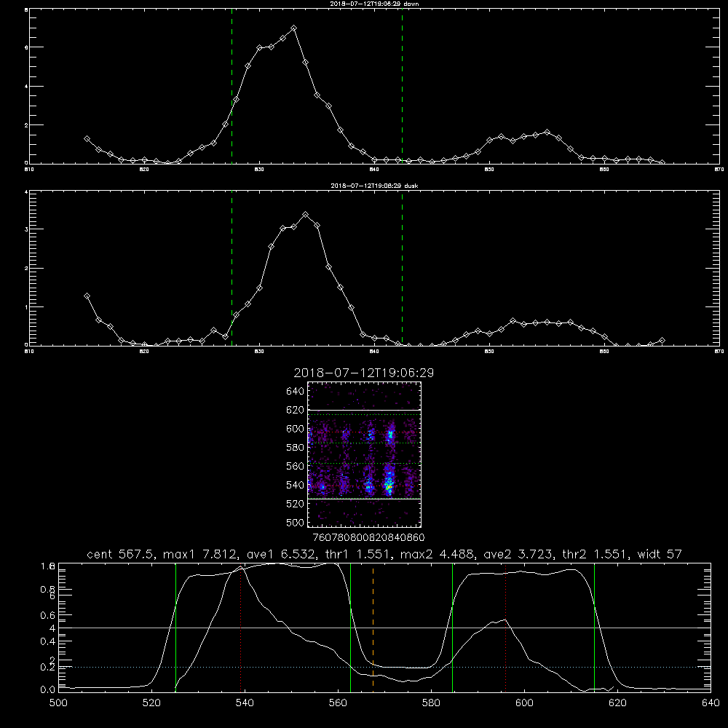This screenshot has height=728, width=728.
Task: Select the 'thr2 1.551' value in the bottom title
Action: pos(595,554)
